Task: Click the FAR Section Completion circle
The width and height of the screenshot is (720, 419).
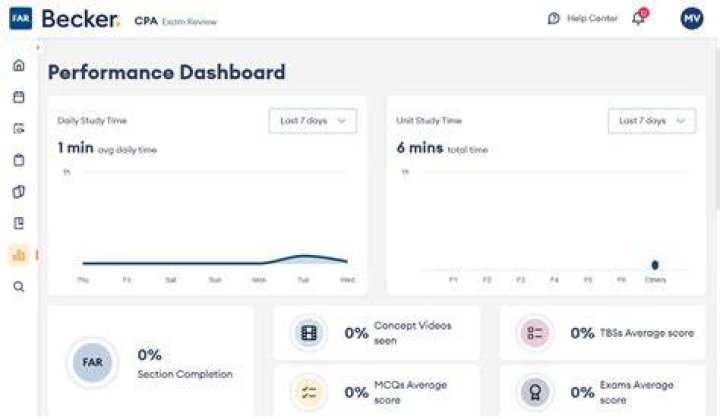Action: (x=92, y=362)
